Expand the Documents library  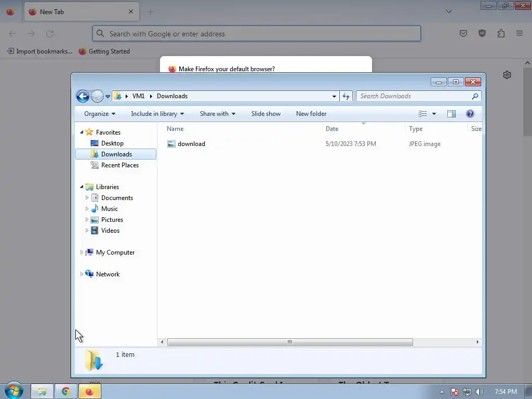87,198
